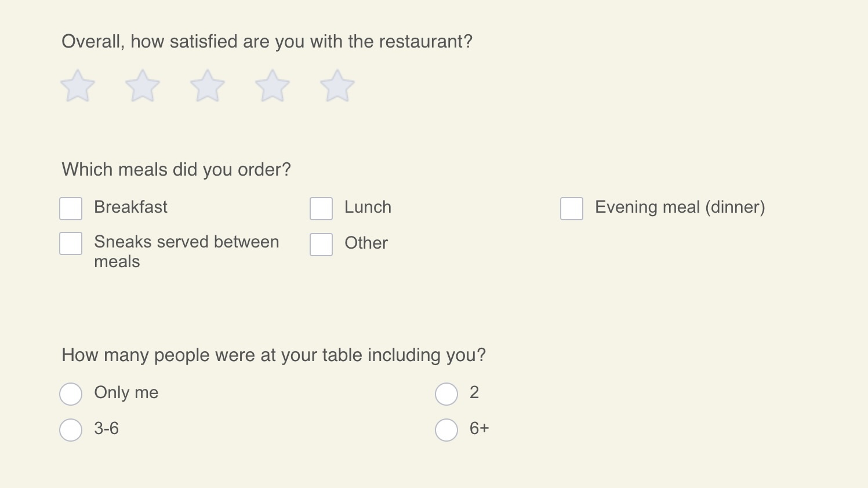Screen dimensions: 868x488
Task: Click the Other option label
Action: point(366,243)
